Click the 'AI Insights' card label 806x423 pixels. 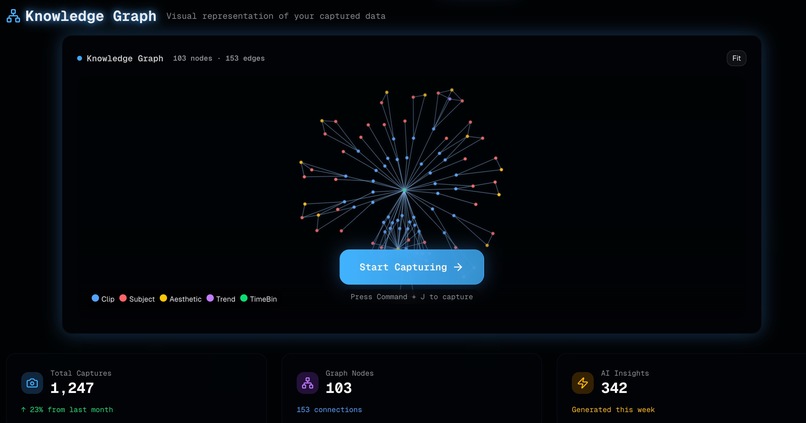625,373
